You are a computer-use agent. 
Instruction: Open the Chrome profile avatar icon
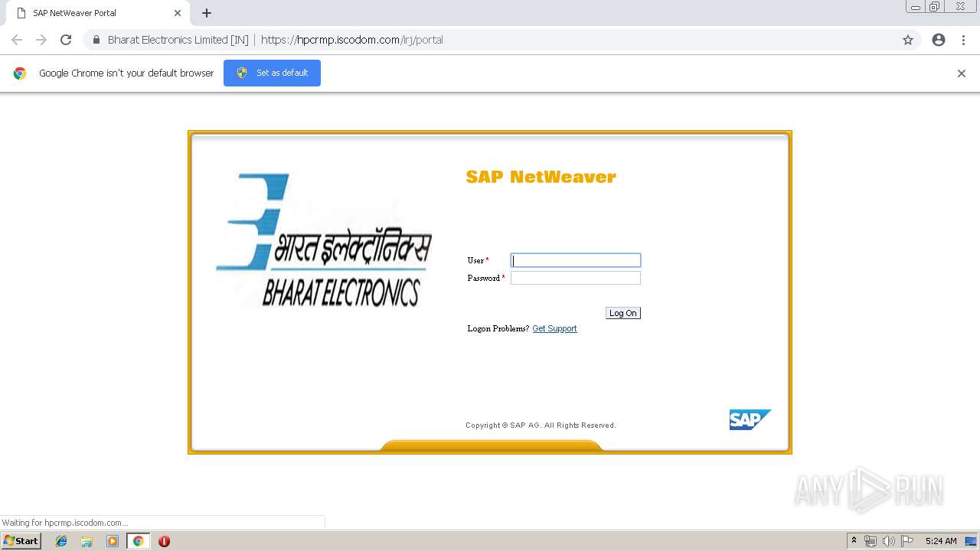[x=939, y=40]
